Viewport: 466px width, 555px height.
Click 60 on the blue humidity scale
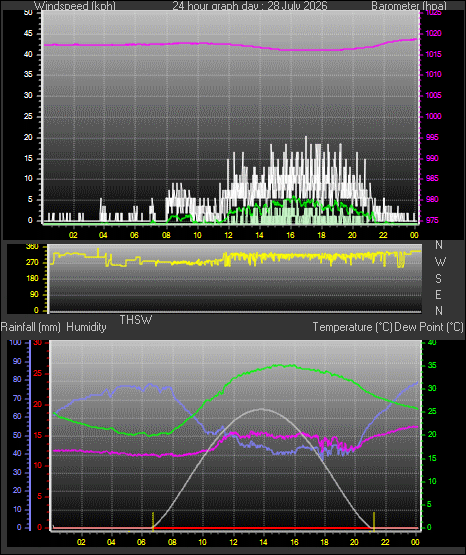(17, 417)
